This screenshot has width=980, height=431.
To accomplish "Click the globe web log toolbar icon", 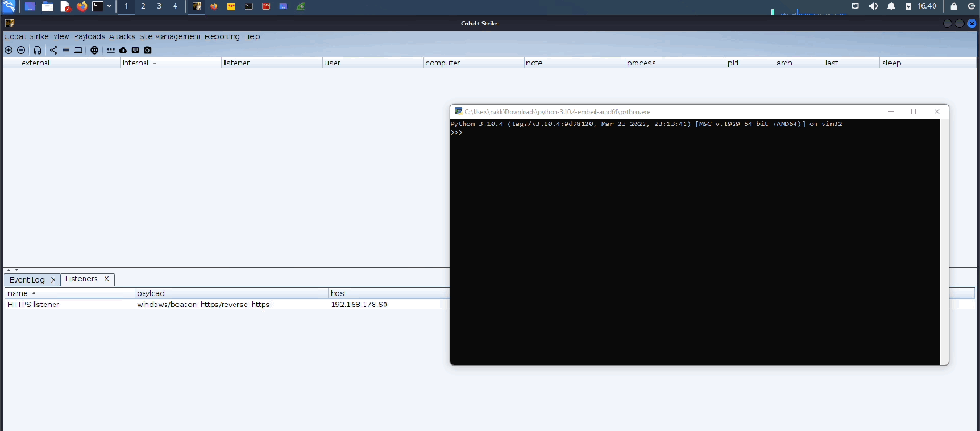I will pyautogui.click(x=95, y=50).
